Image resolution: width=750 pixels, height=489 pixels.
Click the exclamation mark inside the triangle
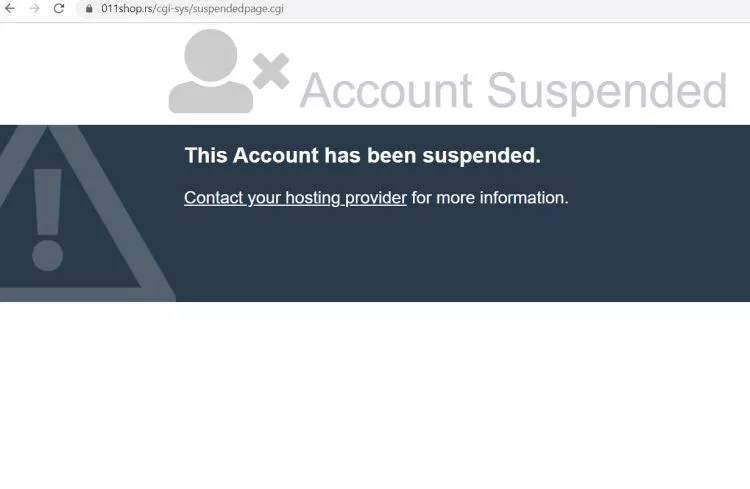point(47,220)
